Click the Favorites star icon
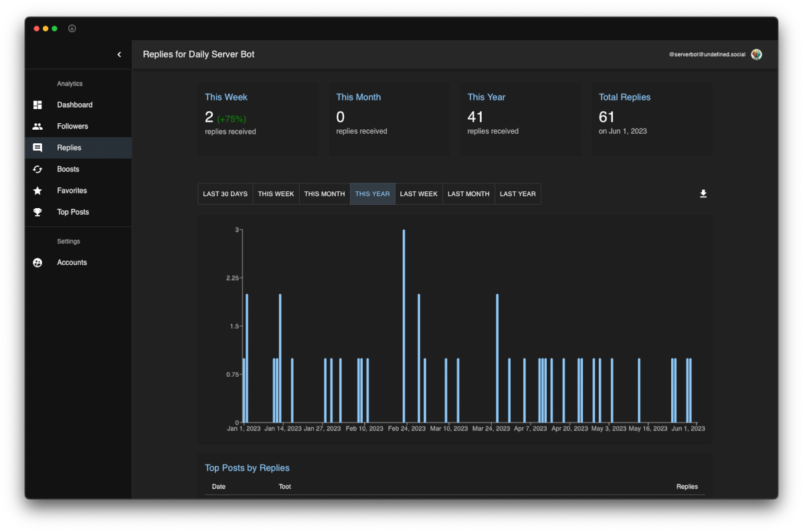This screenshot has height=532, width=803. pyautogui.click(x=37, y=191)
